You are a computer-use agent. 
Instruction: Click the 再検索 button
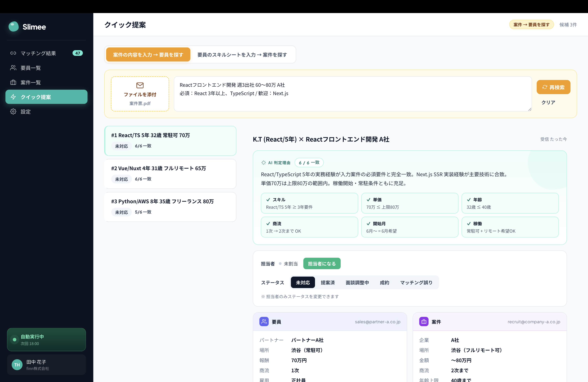(553, 87)
